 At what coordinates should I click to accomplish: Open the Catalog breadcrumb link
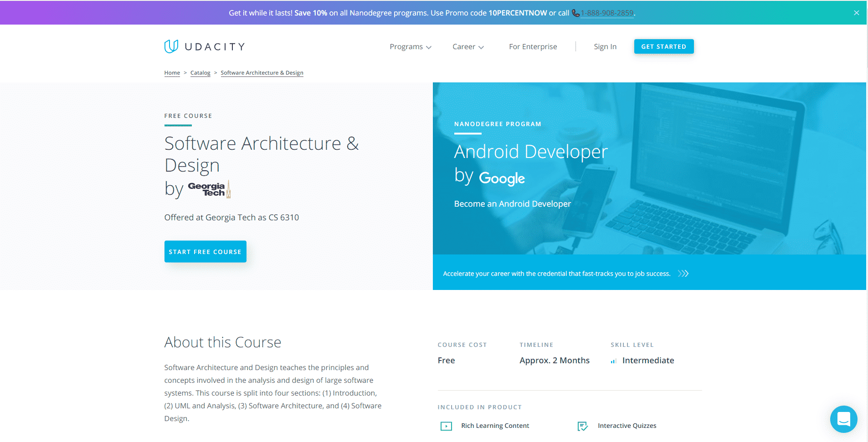tap(200, 73)
